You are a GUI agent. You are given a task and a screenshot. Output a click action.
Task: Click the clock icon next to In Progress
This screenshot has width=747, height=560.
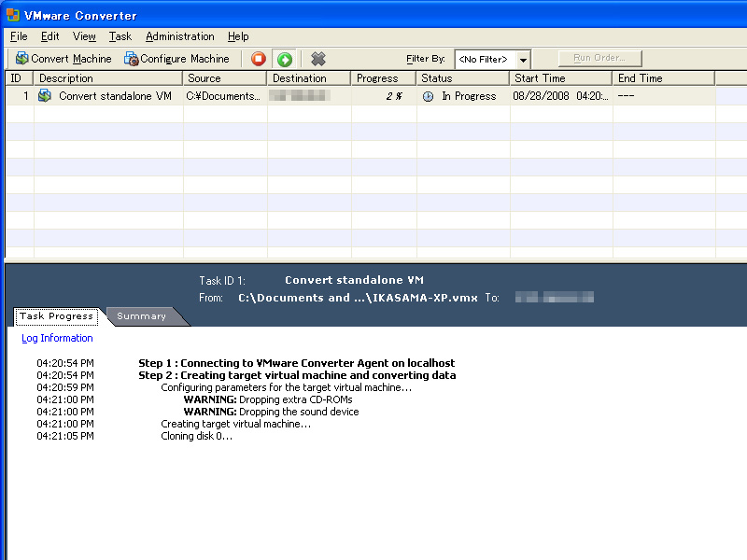tap(428, 97)
